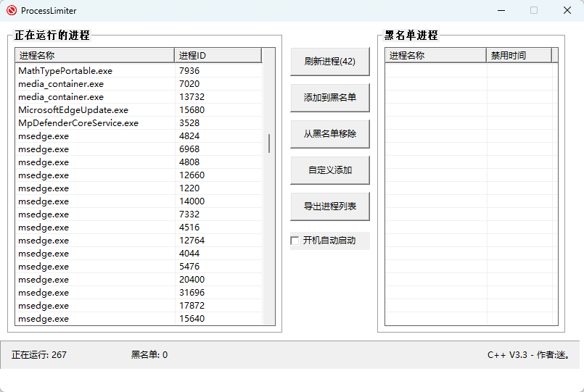
Task: Open the 自定义添加 dialog button
Action: pos(330,170)
